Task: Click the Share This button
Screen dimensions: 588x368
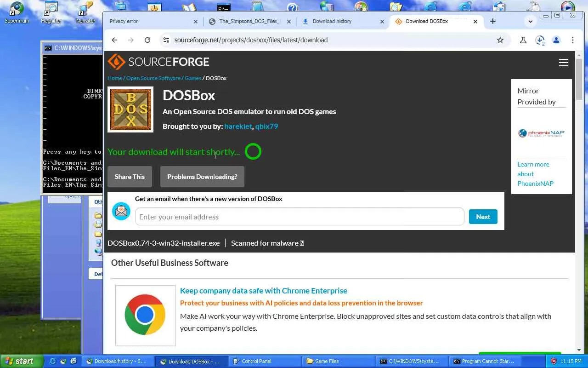Action: [x=130, y=177]
